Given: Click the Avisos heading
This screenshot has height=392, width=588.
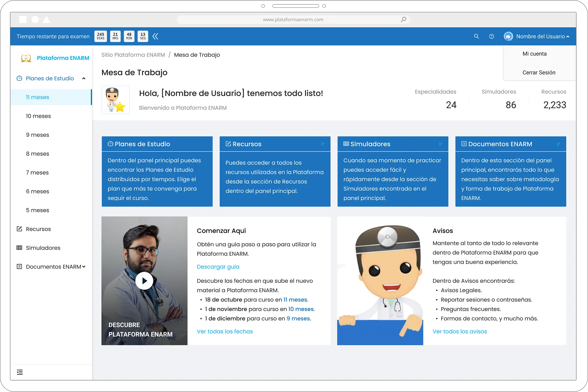Looking at the screenshot, I should point(443,231).
